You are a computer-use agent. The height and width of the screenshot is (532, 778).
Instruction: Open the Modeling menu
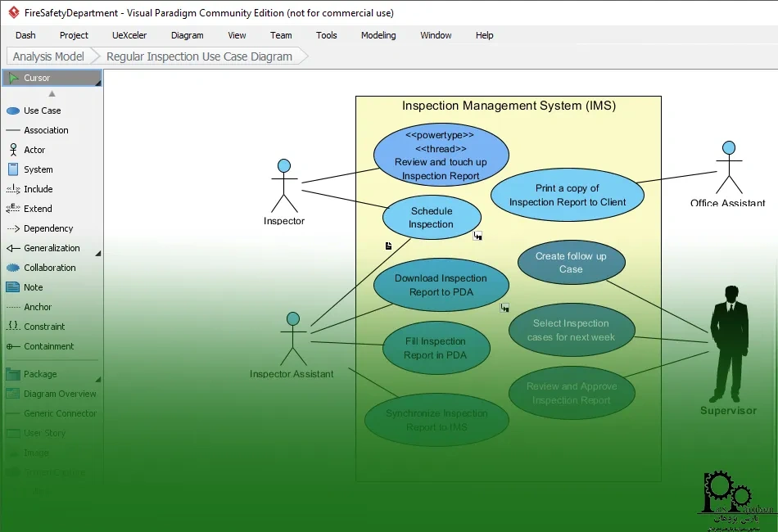click(378, 35)
